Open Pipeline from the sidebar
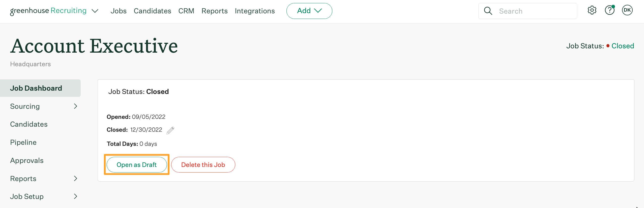The image size is (644, 208). 23,142
